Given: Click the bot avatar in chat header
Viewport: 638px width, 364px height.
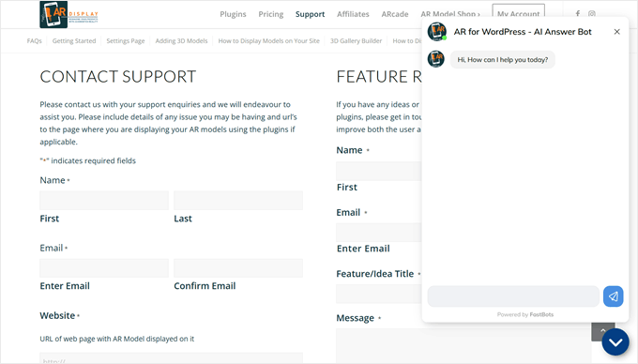Looking at the screenshot, I should click(x=437, y=32).
